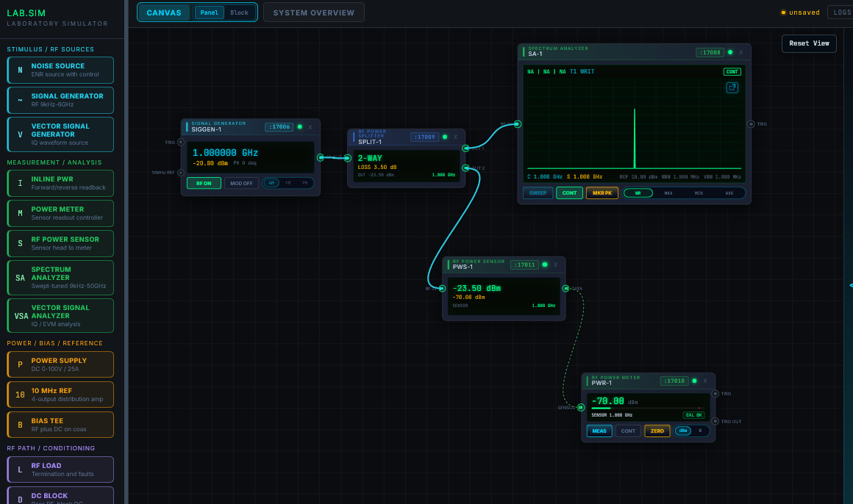Click CONT button on SA-1 footer
The image size is (853, 504).
(570, 193)
